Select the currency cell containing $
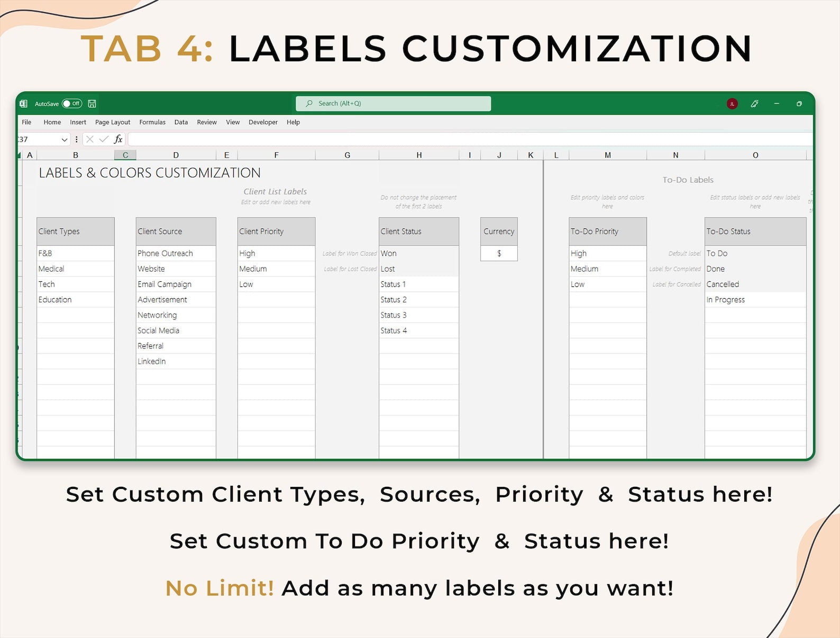 coord(499,253)
